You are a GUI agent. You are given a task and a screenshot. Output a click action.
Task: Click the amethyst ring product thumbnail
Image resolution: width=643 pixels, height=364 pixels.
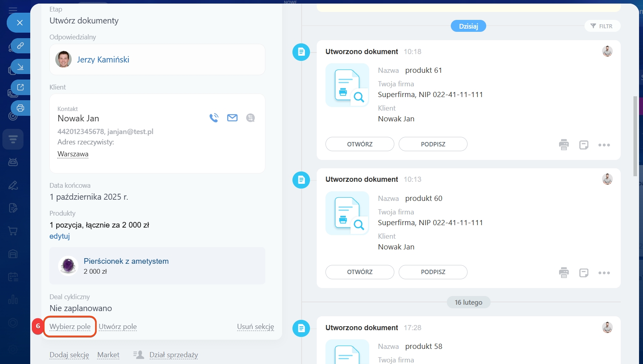[68, 266]
